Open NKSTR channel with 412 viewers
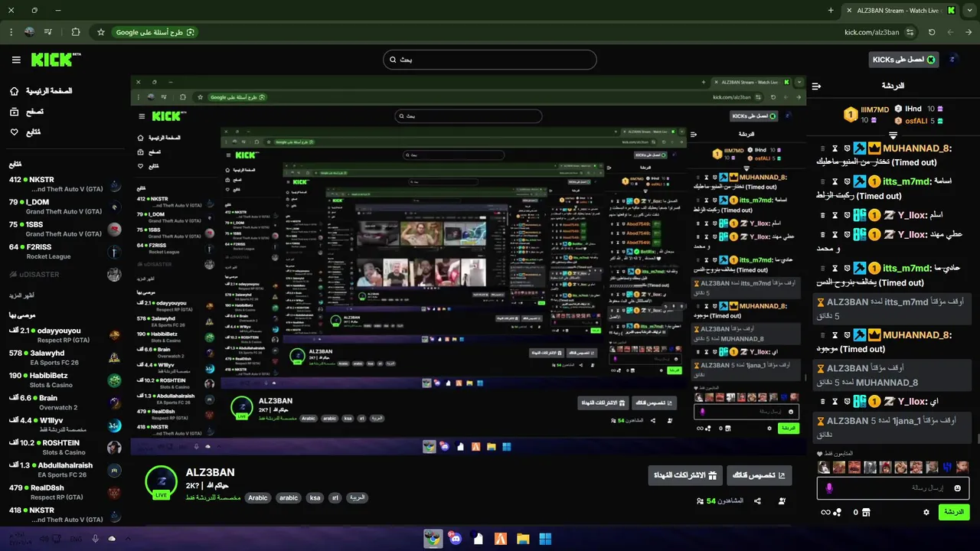The image size is (980, 551). pos(65,184)
